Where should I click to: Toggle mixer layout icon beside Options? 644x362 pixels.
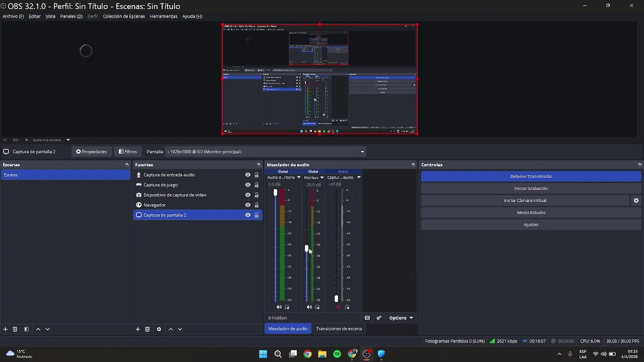click(x=367, y=318)
